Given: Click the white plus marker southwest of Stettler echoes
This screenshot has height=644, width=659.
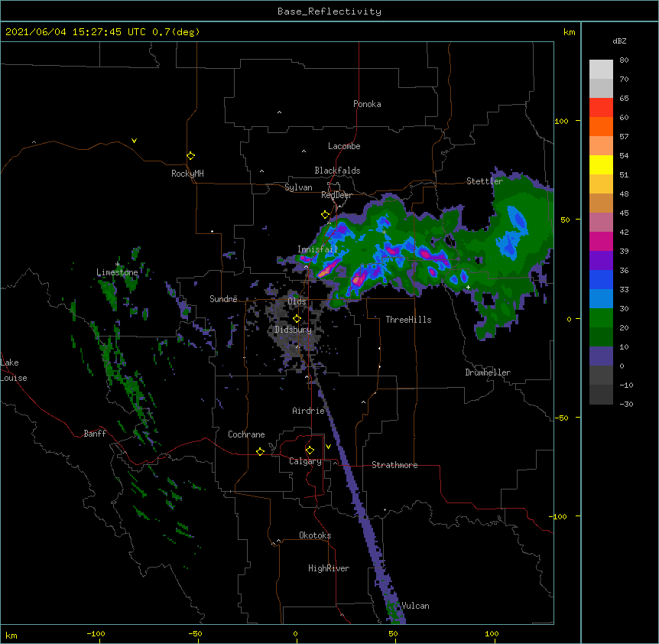Looking at the screenshot, I should coord(468,287).
